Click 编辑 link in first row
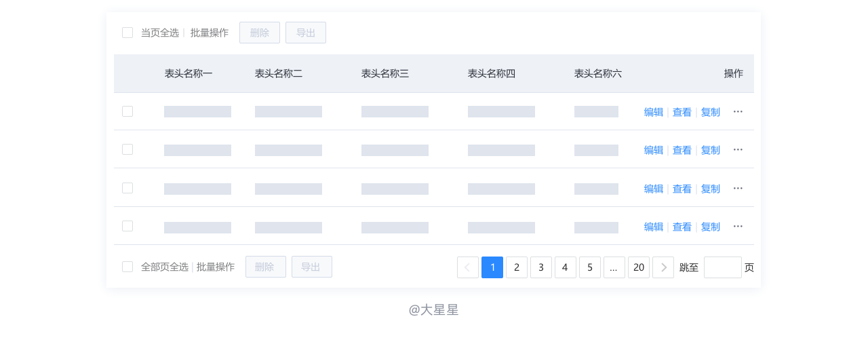Screen dimensions: 868x340 click(x=654, y=112)
